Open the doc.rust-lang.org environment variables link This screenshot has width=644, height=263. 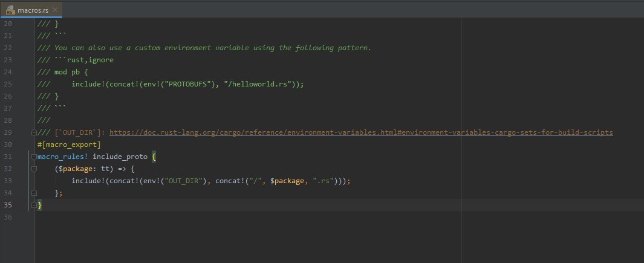tap(361, 132)
